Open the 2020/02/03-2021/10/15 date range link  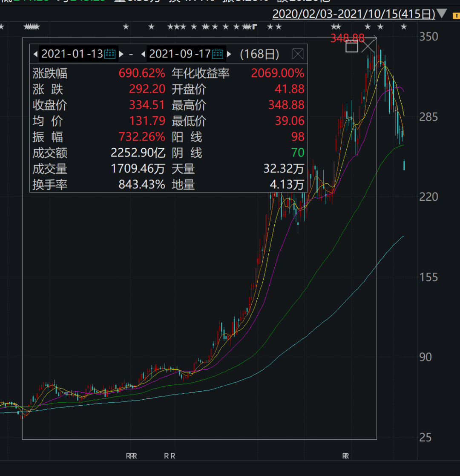click(354, 14)
